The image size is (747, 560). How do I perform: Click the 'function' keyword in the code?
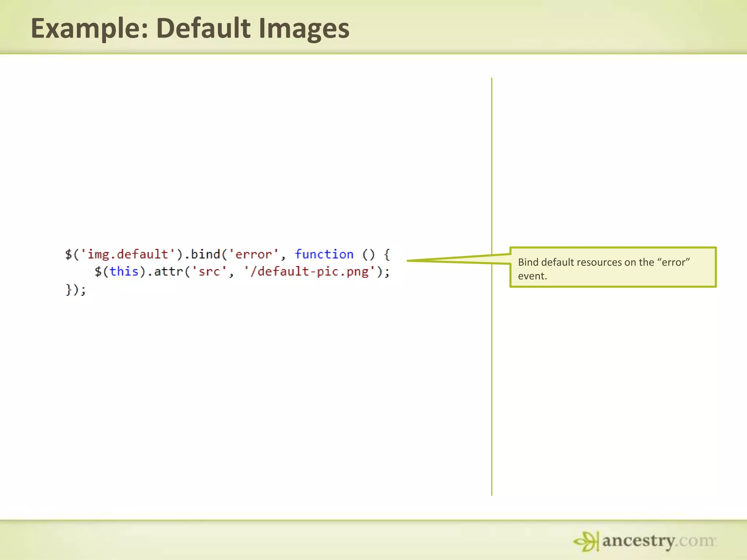click(324, 254)
